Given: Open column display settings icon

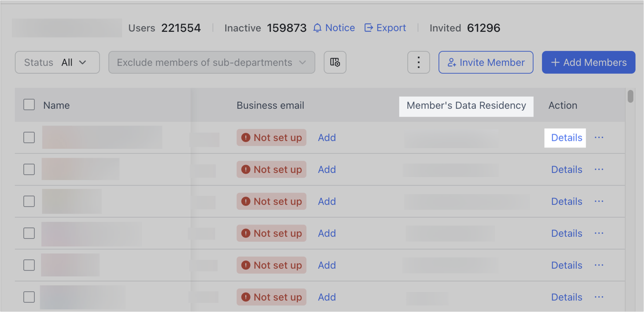Looking at the screenshot, I should coord(335,62).
